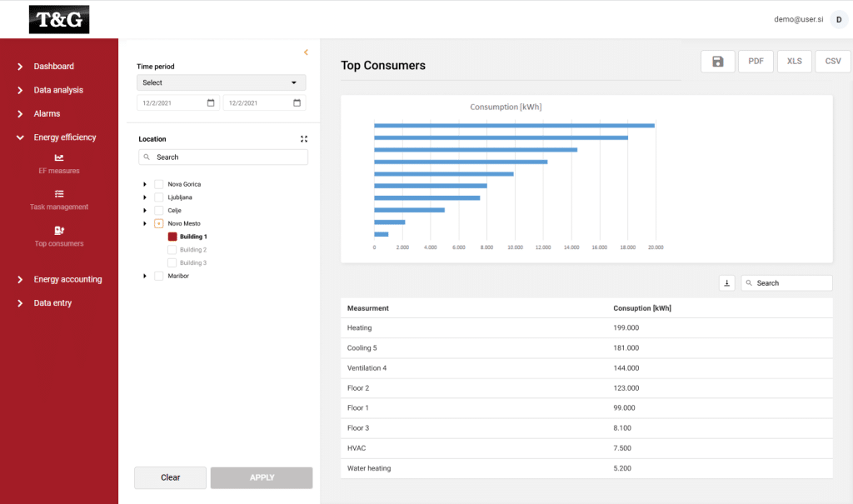Click the Location search field
This screenshot has height=504, width=853.
[223, 157]
